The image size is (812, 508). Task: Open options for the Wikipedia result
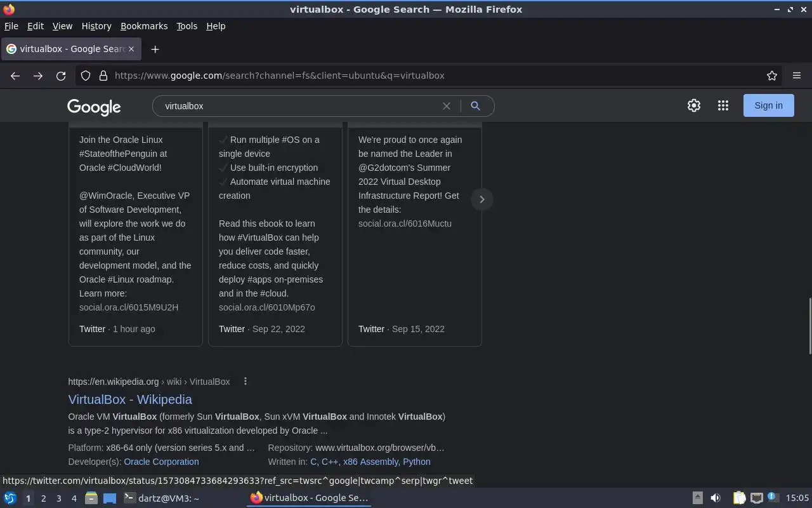point(246,382)
